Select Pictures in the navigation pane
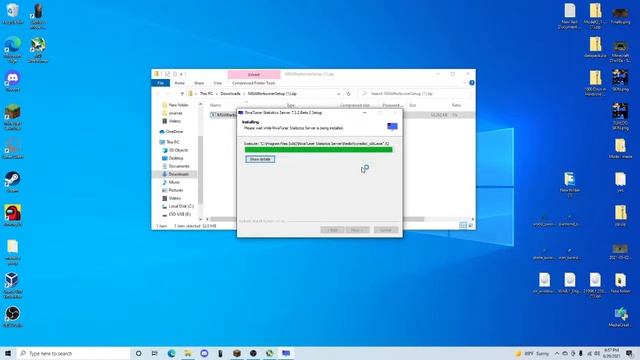Image resolution: width=640 pixels, height=360 pixels. [173, 190]
